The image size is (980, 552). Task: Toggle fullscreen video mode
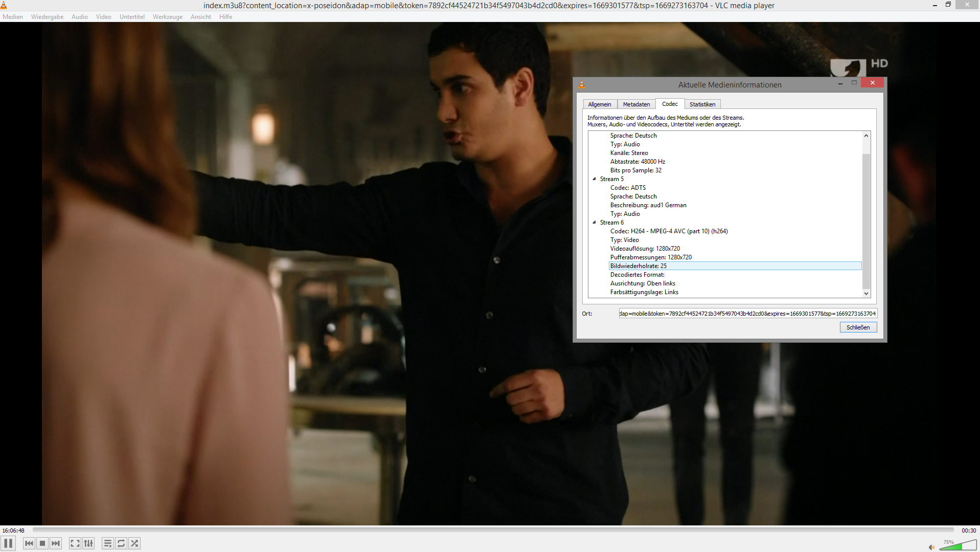tap(75, 543)
